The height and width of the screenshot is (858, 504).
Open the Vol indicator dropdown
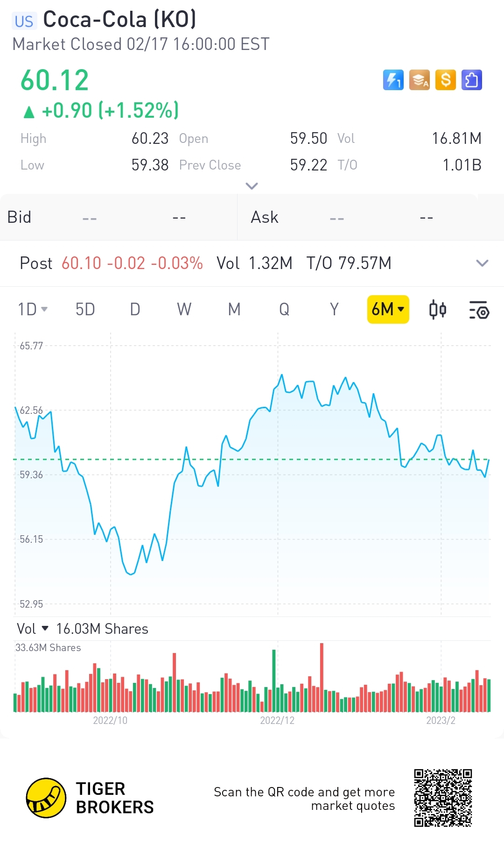click(33, 629)
